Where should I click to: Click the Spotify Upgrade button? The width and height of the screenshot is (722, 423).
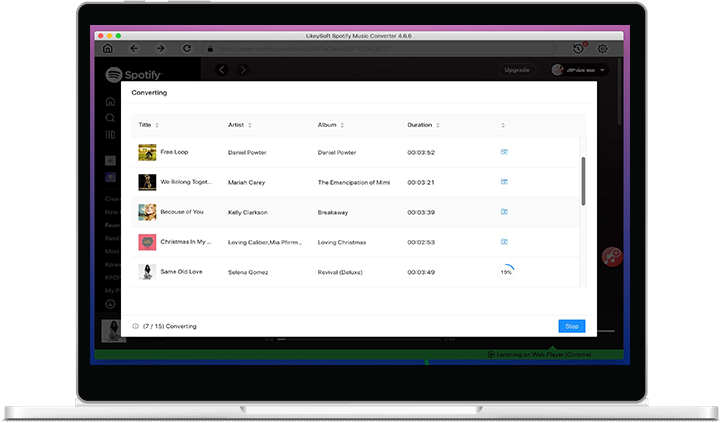click(x=517, y=70)
